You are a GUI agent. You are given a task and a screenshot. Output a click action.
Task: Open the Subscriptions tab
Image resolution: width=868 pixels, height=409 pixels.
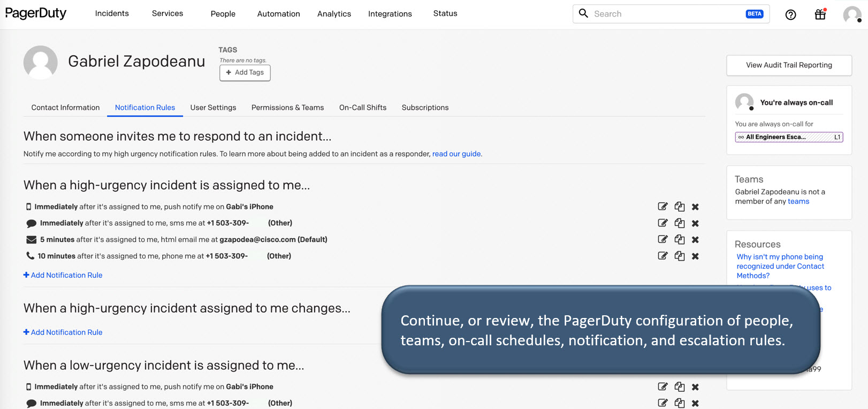(425, 108)
